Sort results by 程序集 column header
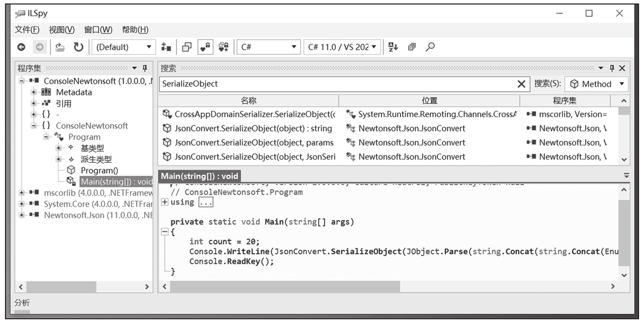 click(x=565, y=101)
